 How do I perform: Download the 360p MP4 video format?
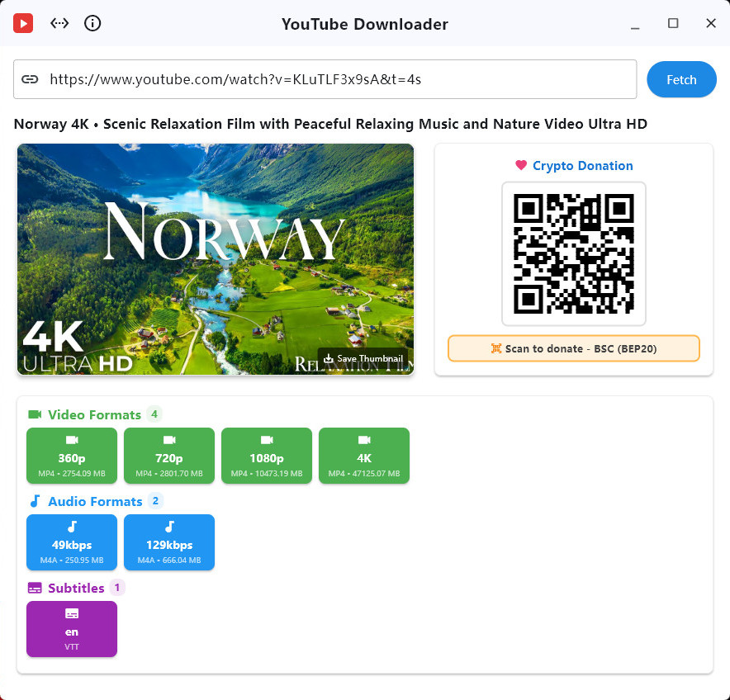pyautogui.click(x=72, y=456)
